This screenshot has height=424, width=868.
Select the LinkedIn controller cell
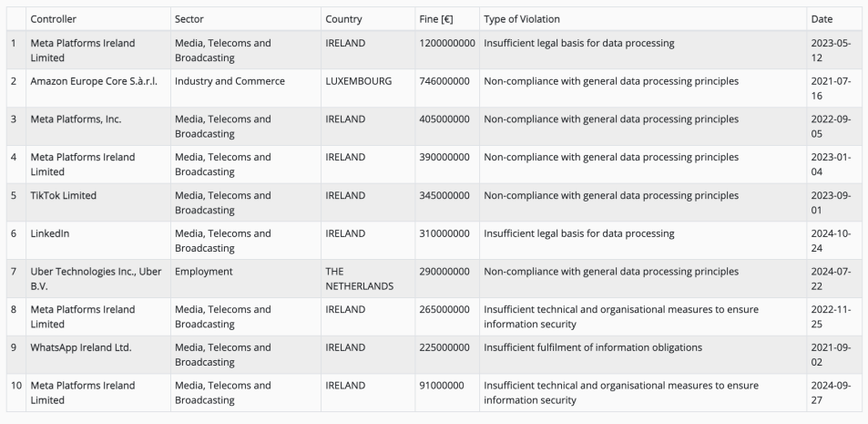pyautogui.click(x=50, y=233)
